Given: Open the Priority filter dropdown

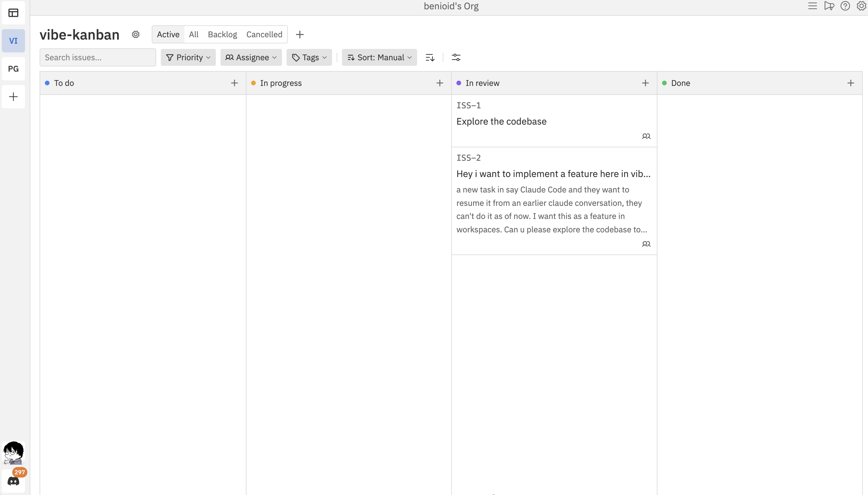Looking at the screenshot, I should pyautogui.click(x=188, y=57).
